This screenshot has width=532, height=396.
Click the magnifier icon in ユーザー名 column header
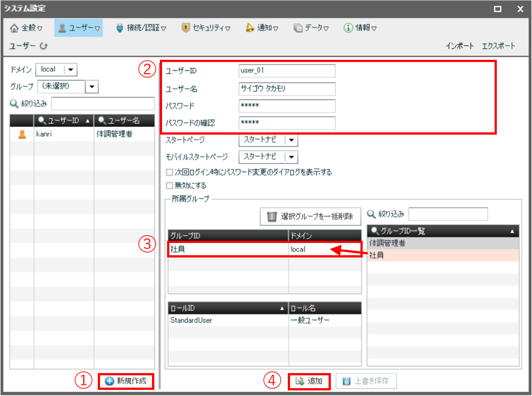(x=101, y=121)
